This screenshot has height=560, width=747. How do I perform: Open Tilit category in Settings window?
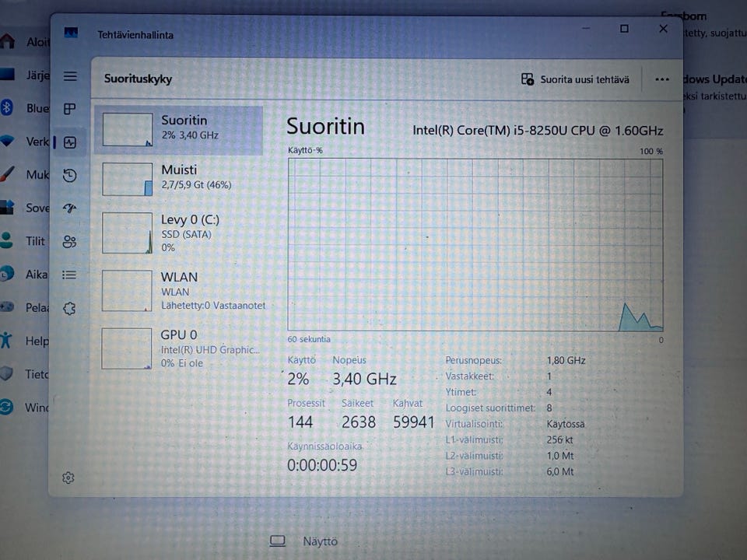point(26,241)
